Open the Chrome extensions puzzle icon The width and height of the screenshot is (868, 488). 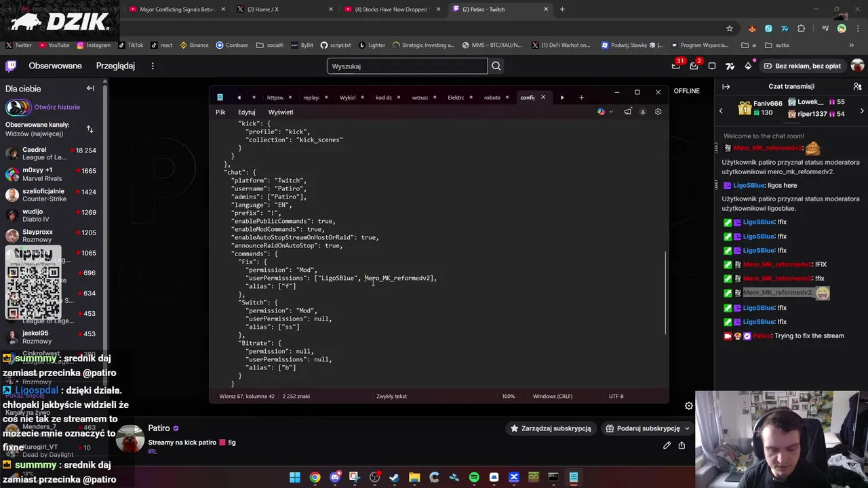802,28
